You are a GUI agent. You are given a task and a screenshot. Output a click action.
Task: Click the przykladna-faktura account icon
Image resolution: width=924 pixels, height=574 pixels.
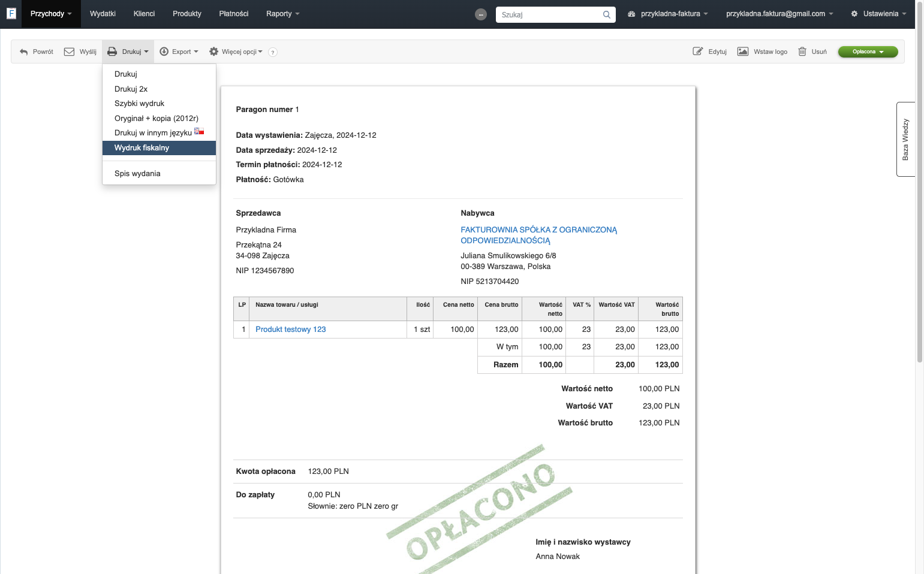pos(631,14)
